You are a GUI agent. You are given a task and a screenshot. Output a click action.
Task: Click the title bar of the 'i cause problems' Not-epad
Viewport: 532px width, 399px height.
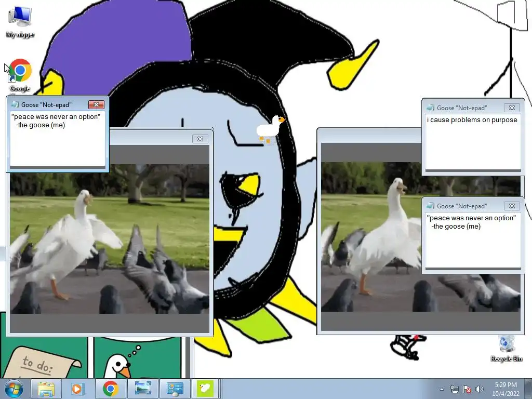473,108
